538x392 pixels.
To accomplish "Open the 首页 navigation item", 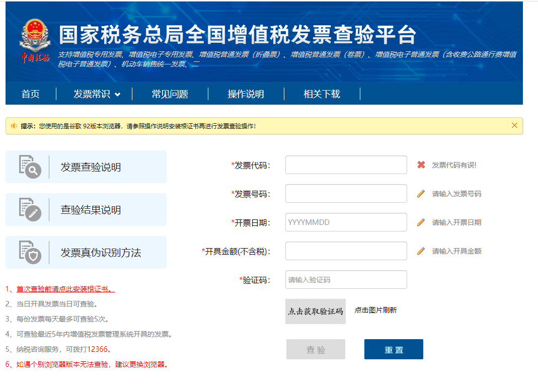I will pos(31,94).
